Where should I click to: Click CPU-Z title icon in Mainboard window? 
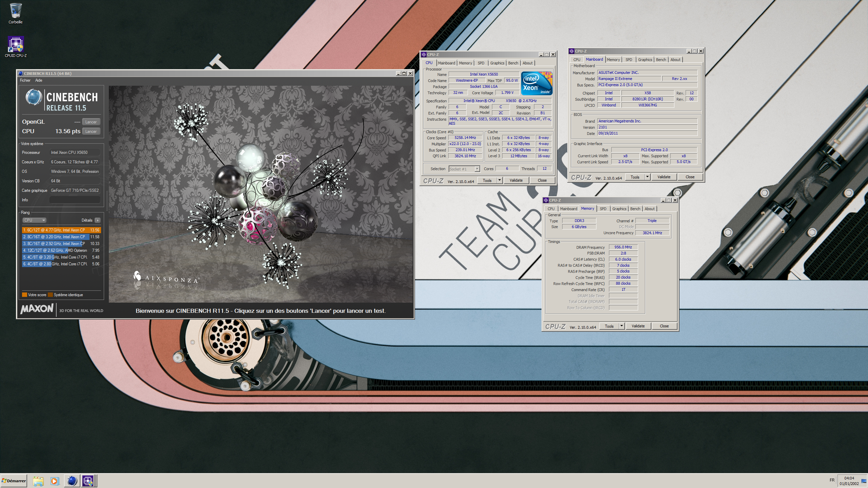[571, 51]
